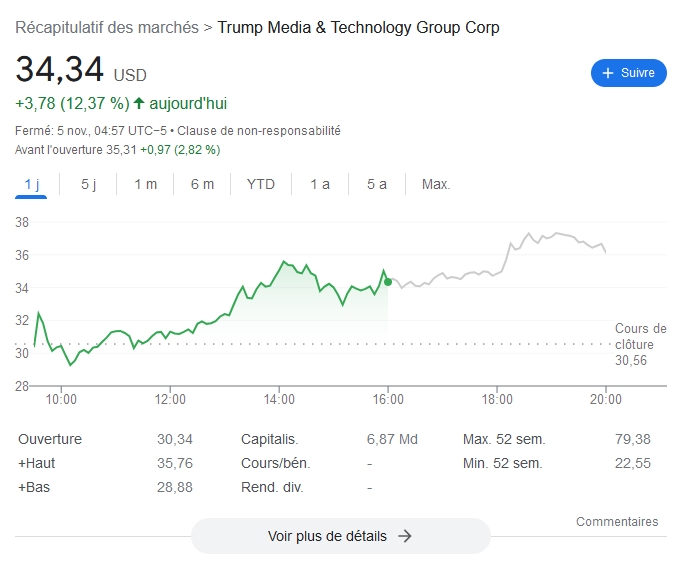The width and height of the screenshot is (682, 564).
Task: Select the 1 m chart period
Action: coord(146,184)
